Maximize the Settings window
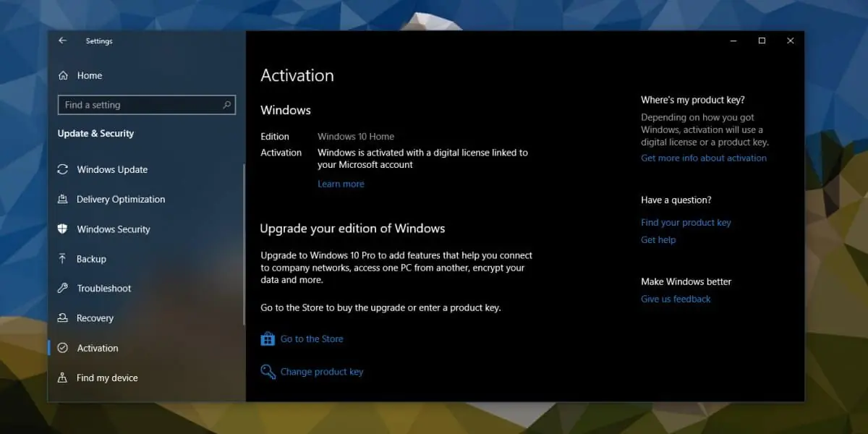Viewport: 868px width, 434px height. [762, 41]
